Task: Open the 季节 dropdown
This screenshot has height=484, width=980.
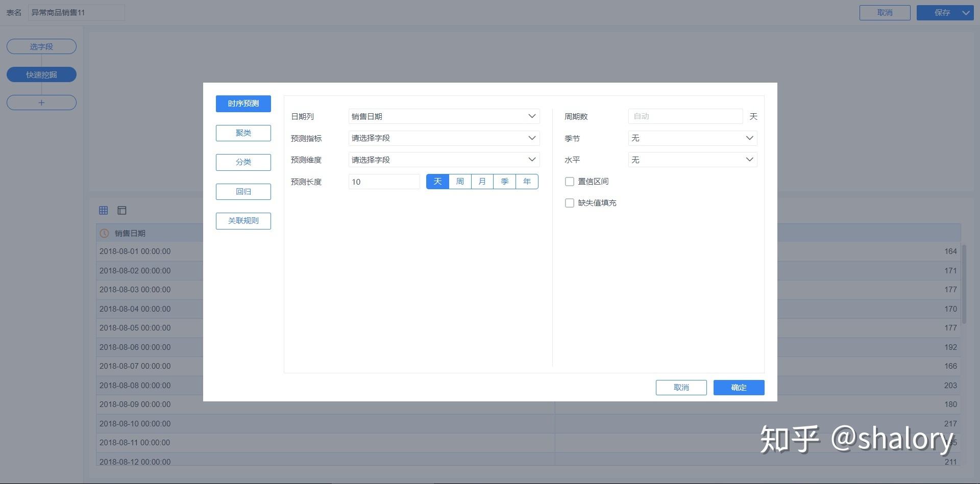Action: (x=692, y=138)
